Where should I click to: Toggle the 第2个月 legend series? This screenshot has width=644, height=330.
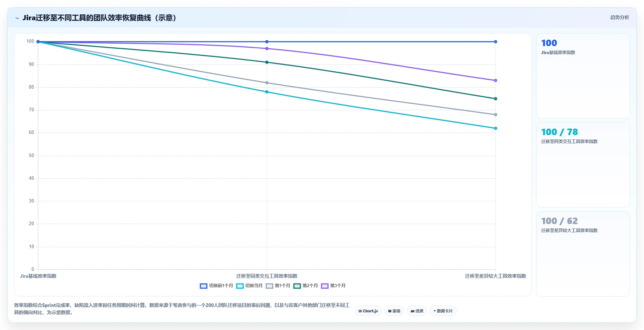pyautogui.click(x=306, y=286)
